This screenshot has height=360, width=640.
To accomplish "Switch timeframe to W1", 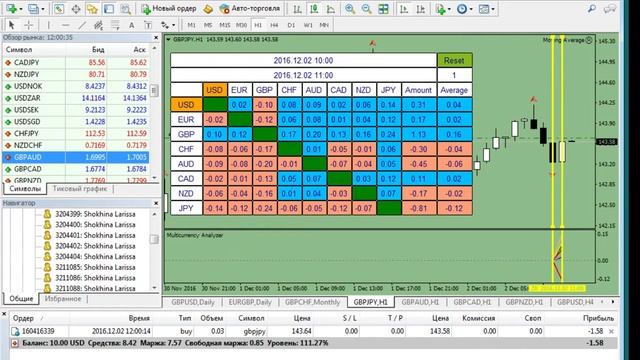I will pyautogui.click(x=308, y=25).
